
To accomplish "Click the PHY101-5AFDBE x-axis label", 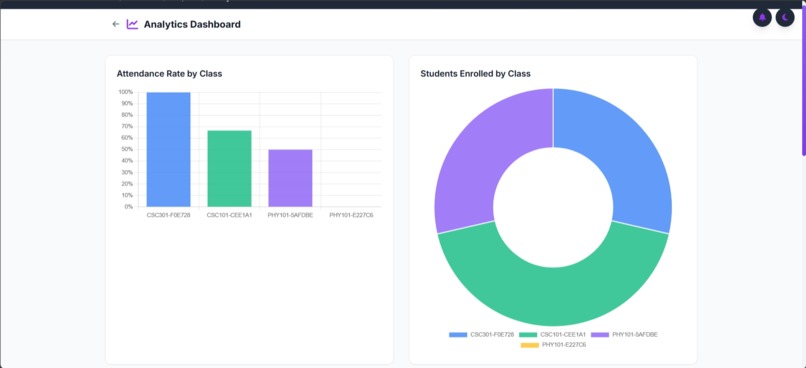I will tap(290, 215).
